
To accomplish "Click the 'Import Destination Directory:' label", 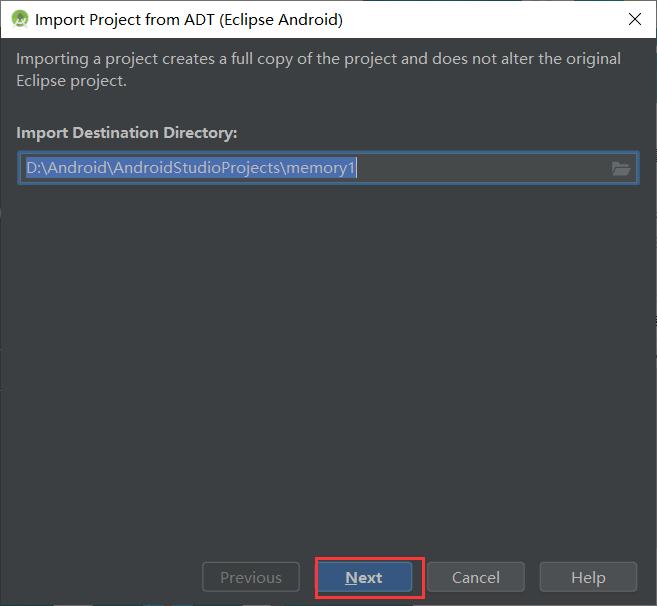I will 127,133.
